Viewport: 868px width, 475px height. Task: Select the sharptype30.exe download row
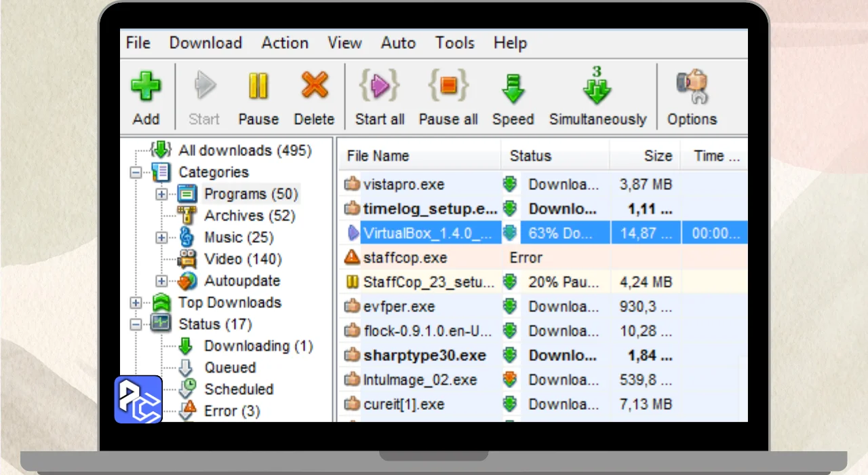point(542,355)
